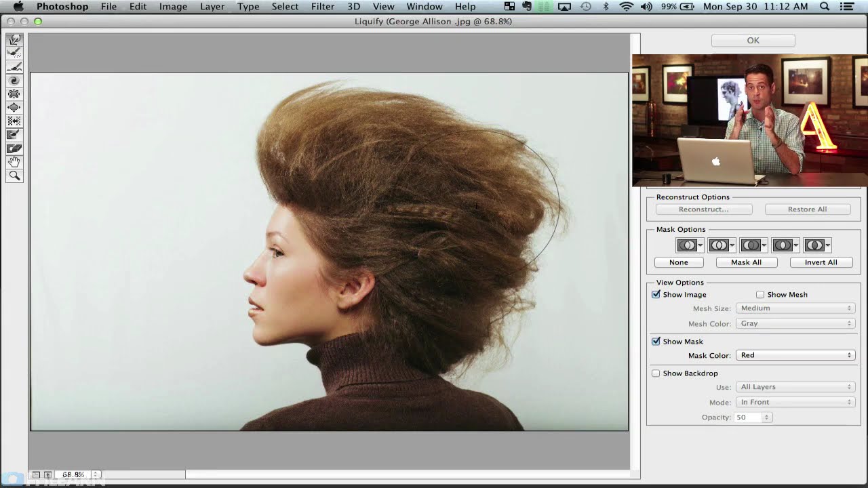
Task: Select the Forward Warp tool
Action: [x=14, y=40]
